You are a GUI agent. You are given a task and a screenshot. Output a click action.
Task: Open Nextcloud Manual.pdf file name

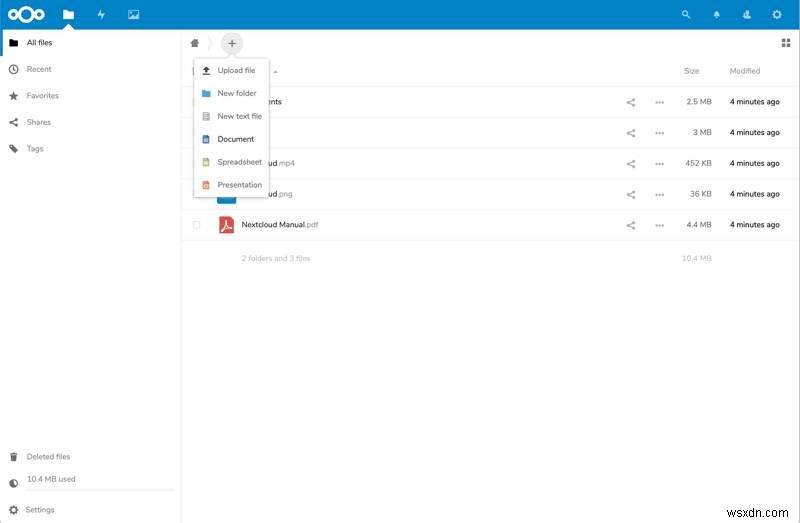[x=280, y=225]
